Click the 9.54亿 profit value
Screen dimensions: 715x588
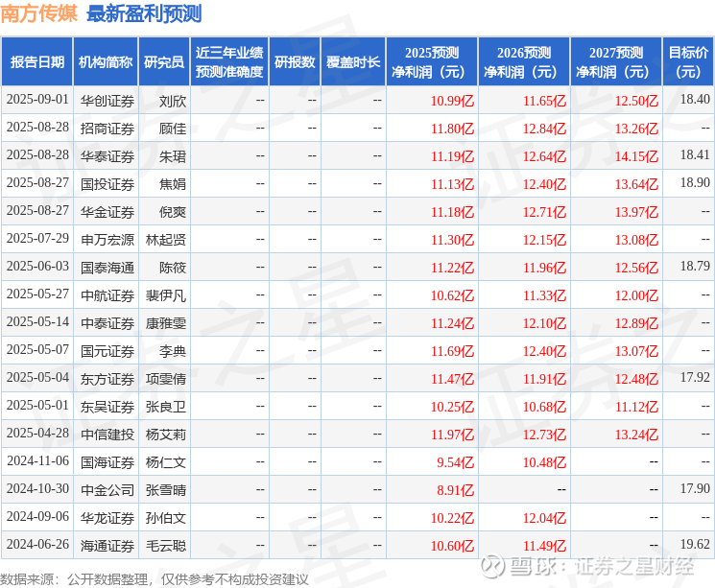[x=455, y=462]
